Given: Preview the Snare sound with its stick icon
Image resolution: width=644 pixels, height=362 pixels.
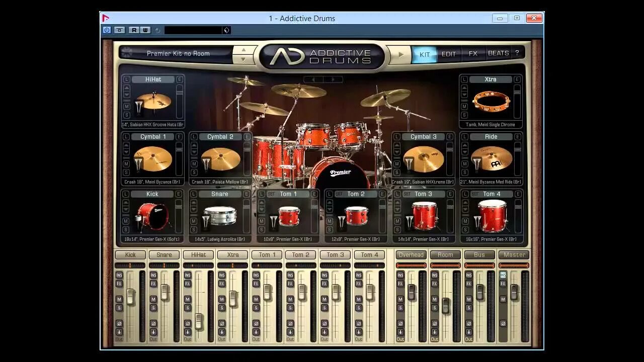Looking at the screenshot, I should point(205,222).
